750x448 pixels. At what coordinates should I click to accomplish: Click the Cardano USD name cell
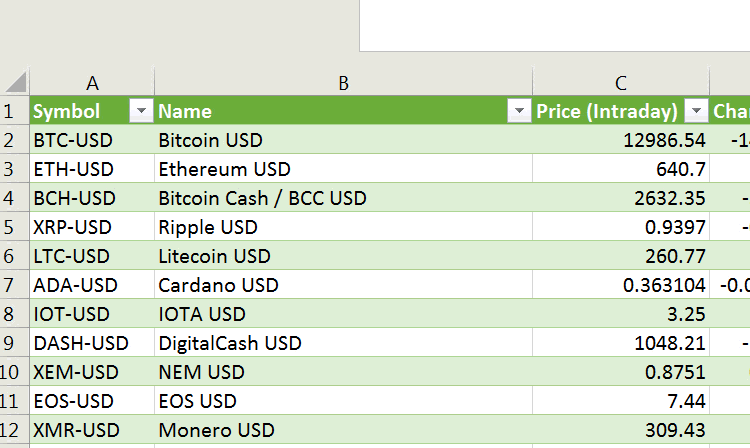[x=343, y=285]
